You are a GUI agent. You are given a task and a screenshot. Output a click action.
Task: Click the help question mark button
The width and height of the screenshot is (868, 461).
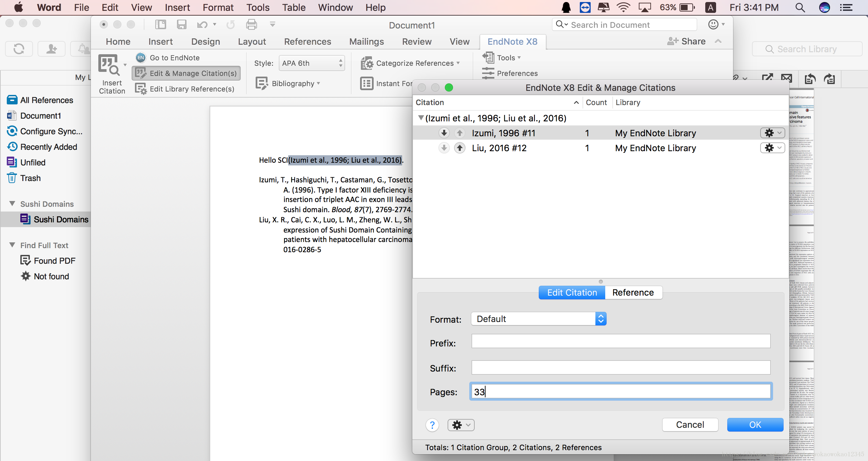coord(432,425)
